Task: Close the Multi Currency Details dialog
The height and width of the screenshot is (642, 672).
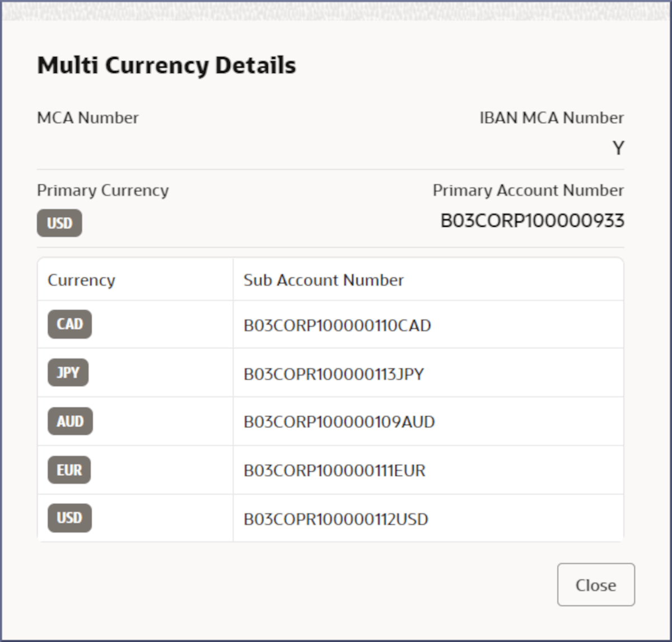Action: (x=596, y=584)
